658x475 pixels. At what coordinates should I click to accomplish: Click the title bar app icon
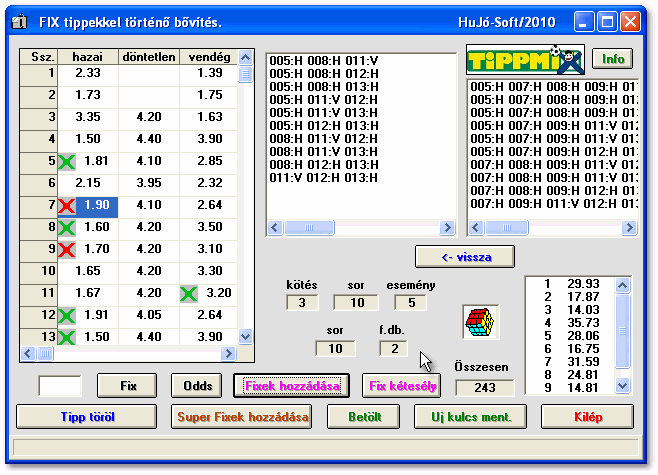[x=19, y=21]
